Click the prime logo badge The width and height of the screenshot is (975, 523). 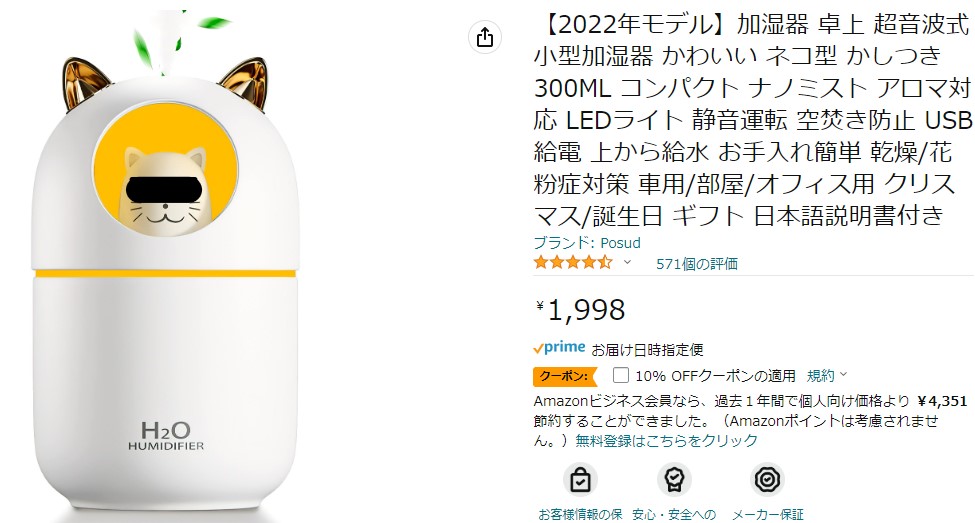(x=559, y=348)
